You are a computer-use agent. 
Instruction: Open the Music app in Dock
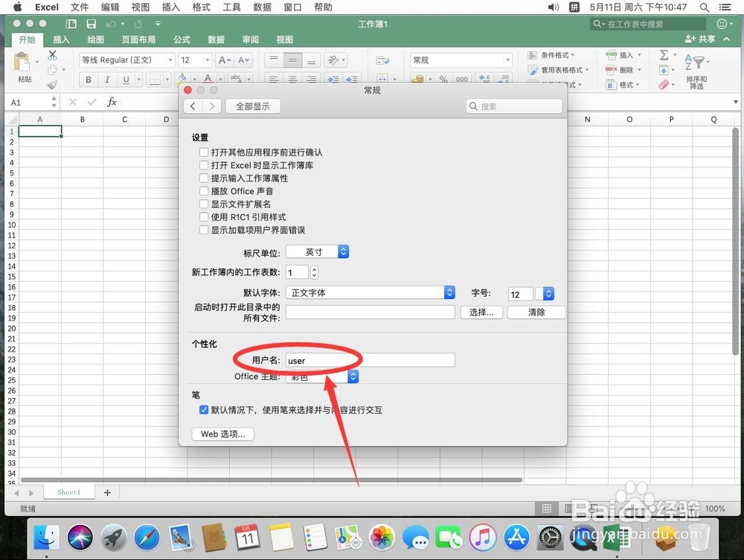(x=483, y=538)
